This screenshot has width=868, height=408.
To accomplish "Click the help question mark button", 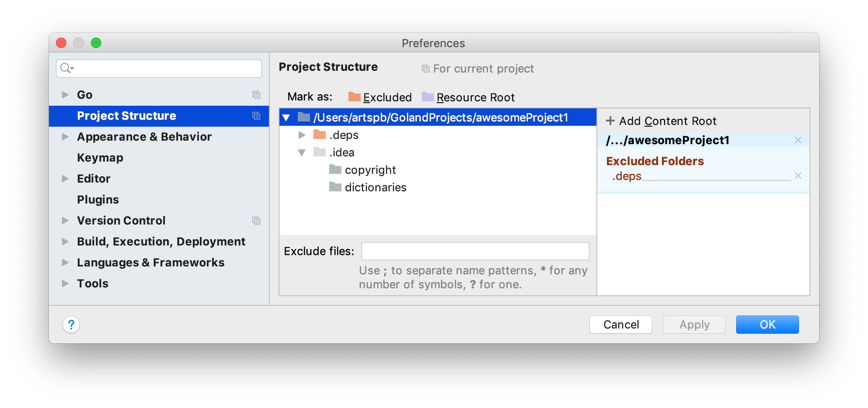I will pyautogui.click(x=71, y=325).
